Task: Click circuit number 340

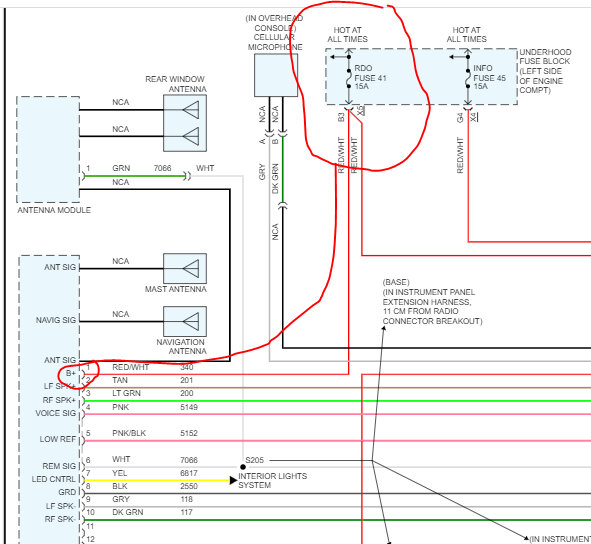Action: pyautogui.click(x=187, y=367)
